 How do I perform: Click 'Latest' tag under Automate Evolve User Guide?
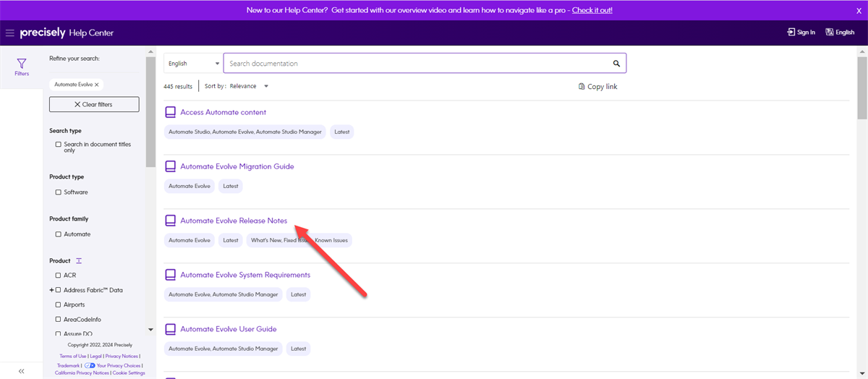(x=298, y=349)
